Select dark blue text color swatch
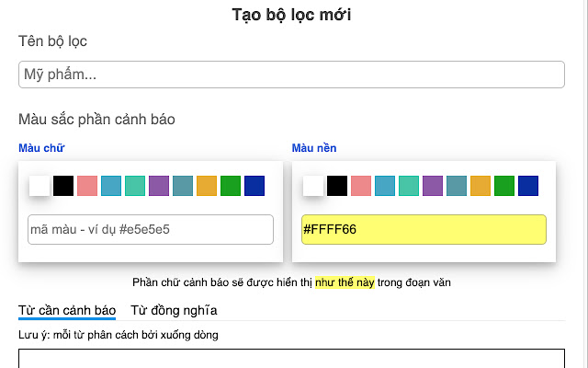This screenshot has height=368, width=588. (x=254, y=186)
